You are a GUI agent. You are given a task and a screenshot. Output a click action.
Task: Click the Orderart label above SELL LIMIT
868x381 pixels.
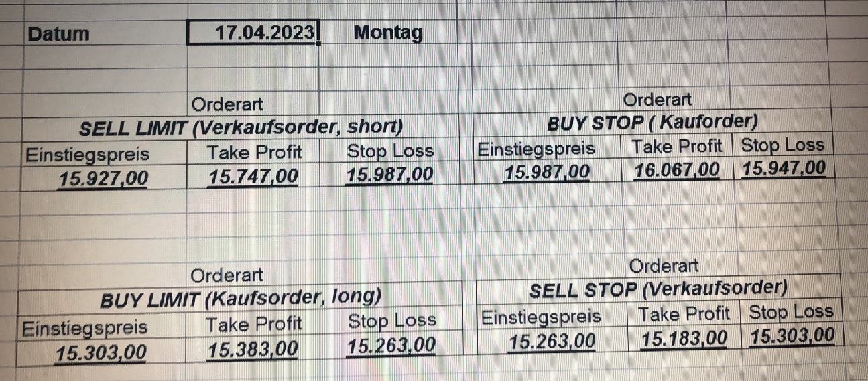pyautogui.click(x=228, y=104)
